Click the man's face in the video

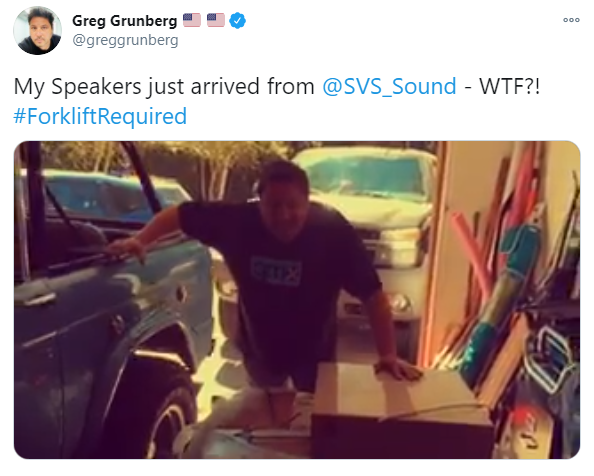(x=283, y=204)
